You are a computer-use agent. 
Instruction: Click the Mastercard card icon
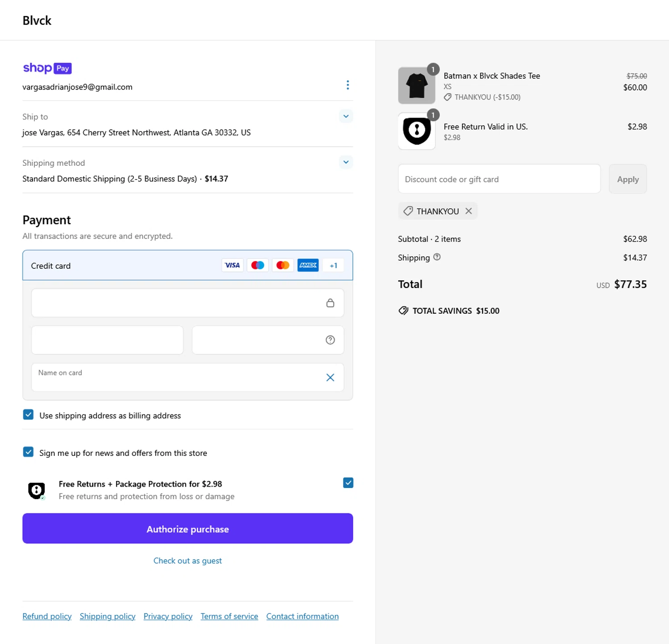(x=283, y=265)
